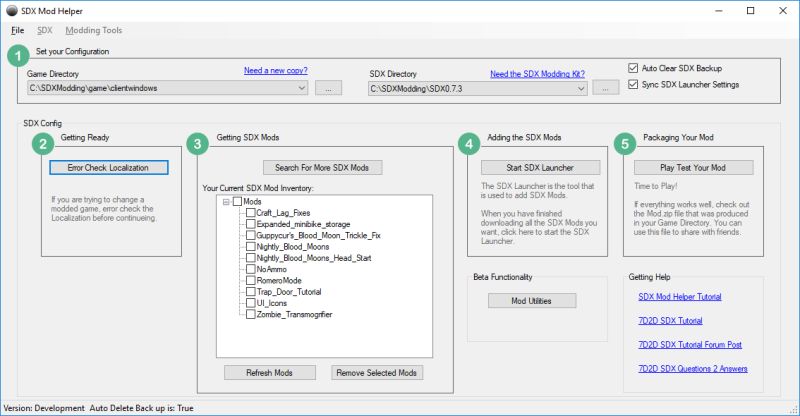The width and height of the screenshot is (800, 416).
Task: Check the Nightly_Blood_Moons_Head_Start mod
Action: [251, 258]
